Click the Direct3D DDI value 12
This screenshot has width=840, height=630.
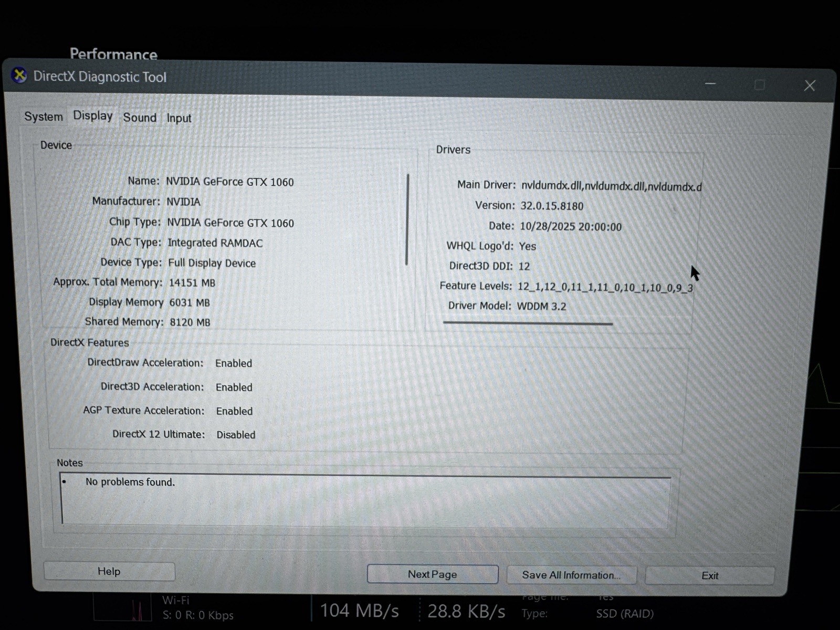[x=524, y=266]
